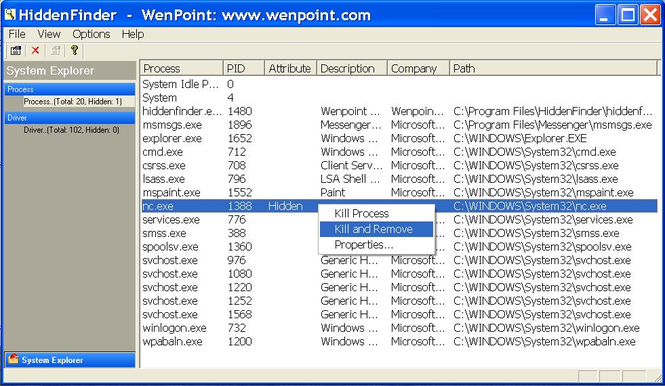Click the LSA Shell description cell
Viewport: 665px width, 386px height.
click(350, 179)
